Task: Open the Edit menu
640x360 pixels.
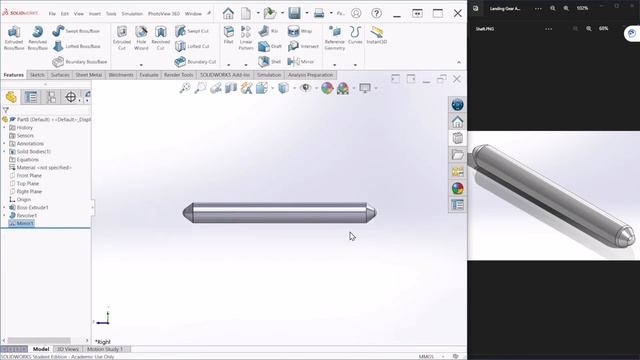Action: (65, 13)
